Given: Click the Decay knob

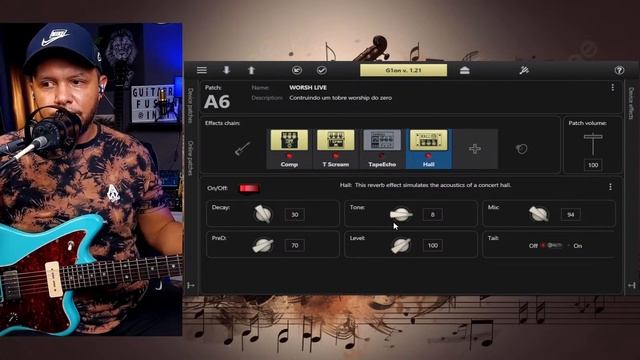Looking at the screenshot, I should point(263,214).
